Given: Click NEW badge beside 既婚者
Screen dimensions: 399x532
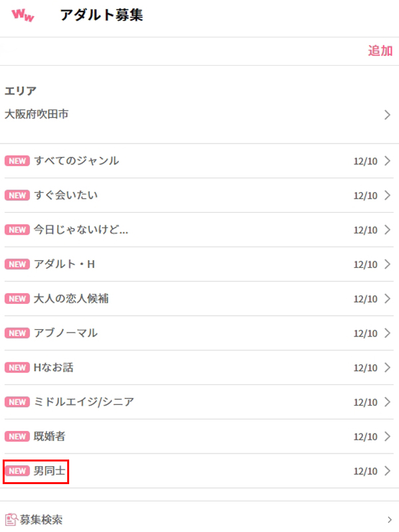Looking at the screenshot, I should (17, 437).
